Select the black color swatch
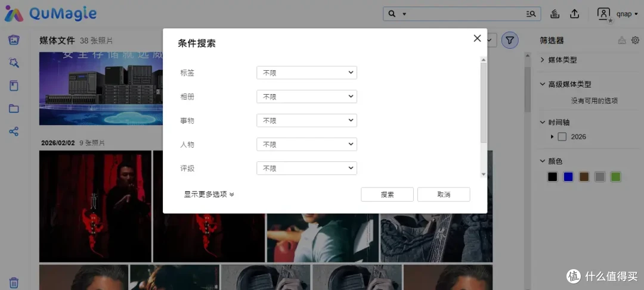 pos(552,177)
